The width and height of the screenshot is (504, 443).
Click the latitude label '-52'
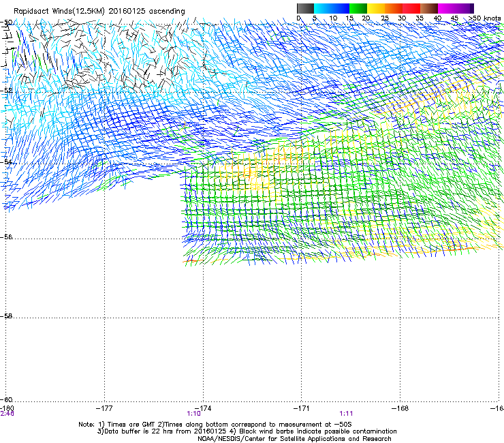click(x=6, y=91)
